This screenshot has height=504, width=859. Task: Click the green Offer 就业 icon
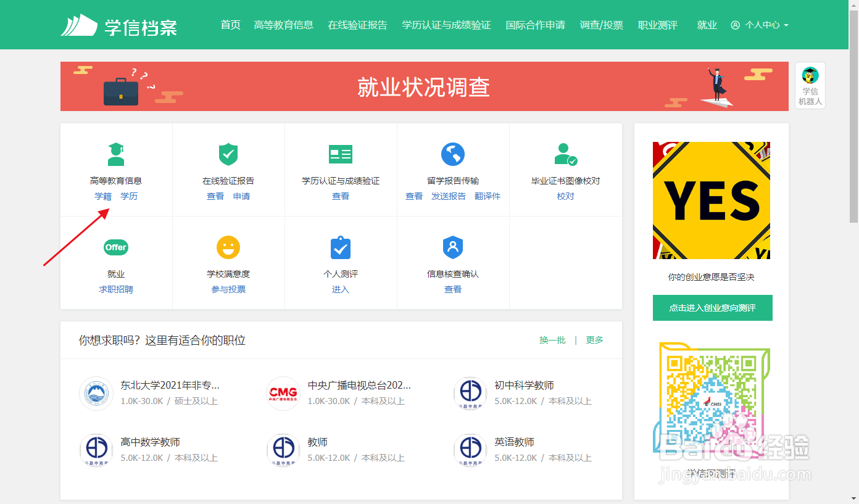(116, 247)
